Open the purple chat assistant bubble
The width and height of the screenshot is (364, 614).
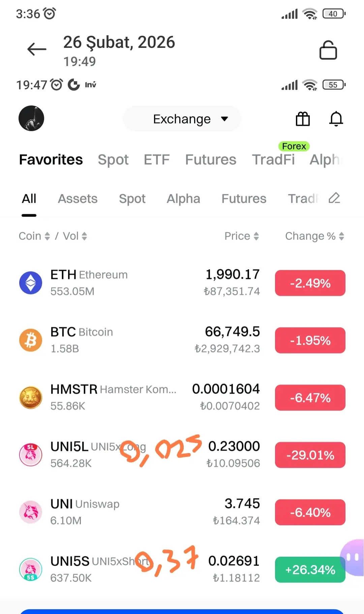(x=353, y=558)
